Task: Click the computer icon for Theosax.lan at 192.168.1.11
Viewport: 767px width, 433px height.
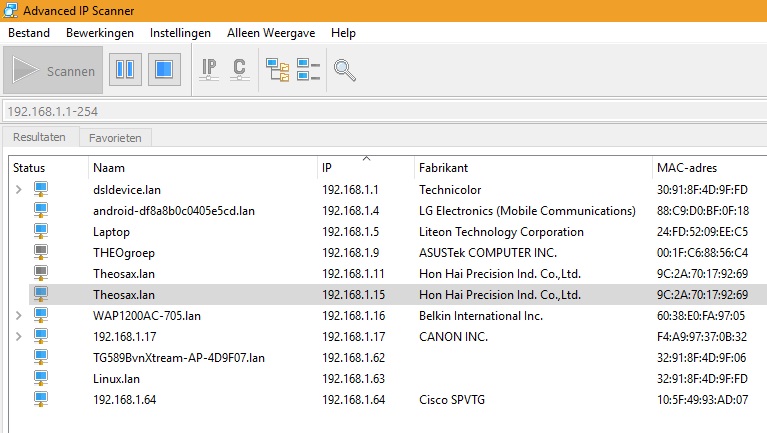Action: coord(41,273)
